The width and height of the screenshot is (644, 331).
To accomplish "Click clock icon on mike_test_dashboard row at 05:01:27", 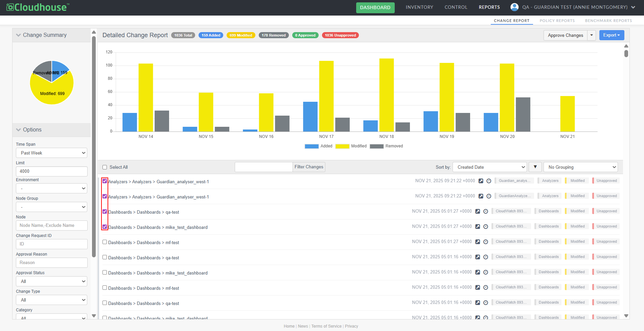I will click(x=486, y=227).
